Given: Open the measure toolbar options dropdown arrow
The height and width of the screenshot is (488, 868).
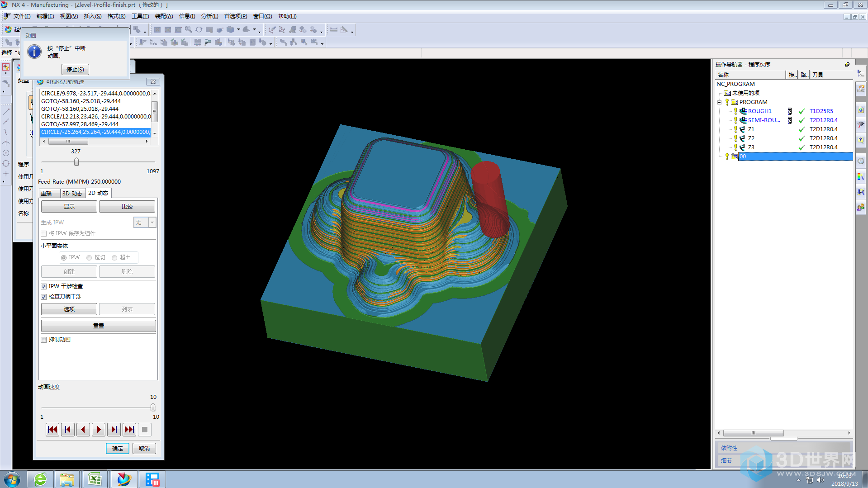Looking at the screenshot, I should point(352,31).
